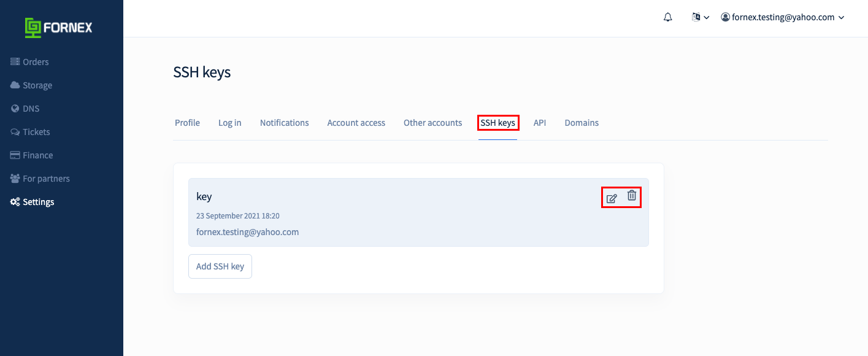Click the DNS globe icon
The height and width of the screenshot is (356, 868).
tap(15, 109)
